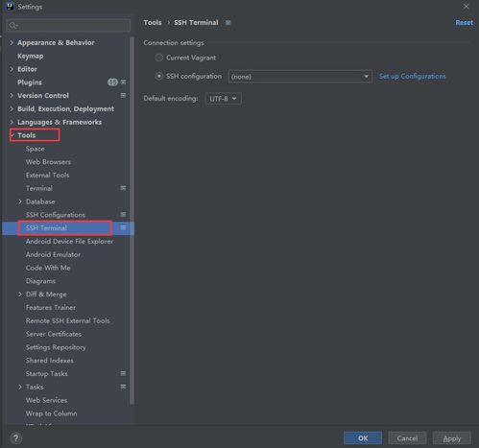Click project icon beside Terminal item
Screen dimensions: 479x448
click(123, 188)
